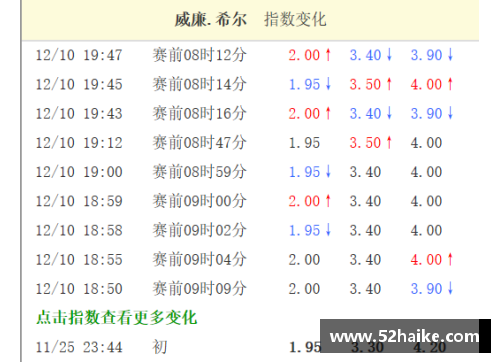Select the 赛前08时12分 cell
The height and width of the screenshot is (362, 500).
point(200,55)
